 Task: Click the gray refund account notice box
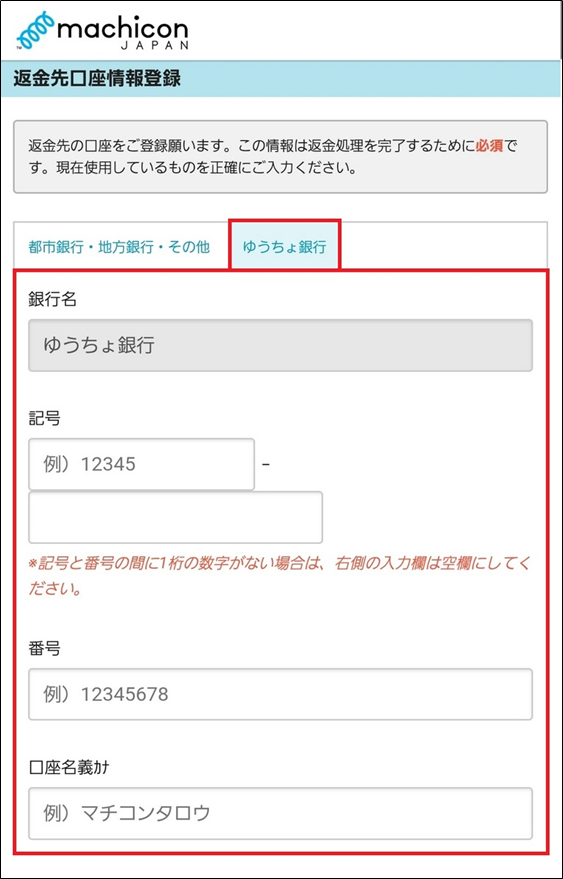(x=280, y=157)
